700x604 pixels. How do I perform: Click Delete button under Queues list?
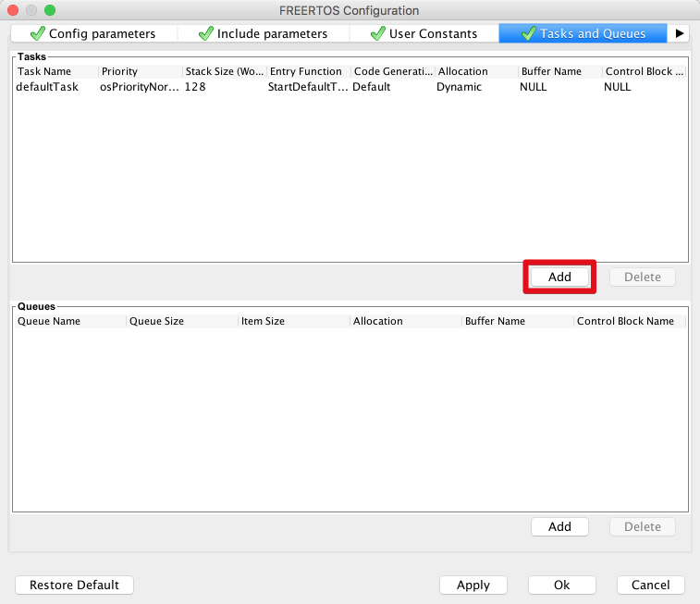[x=643, y=527]
